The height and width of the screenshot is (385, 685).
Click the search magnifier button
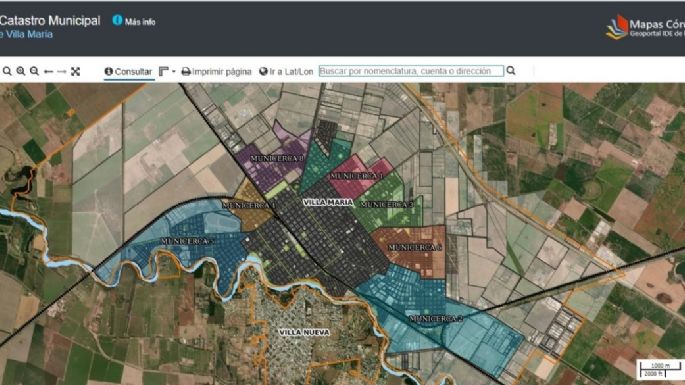511,70
